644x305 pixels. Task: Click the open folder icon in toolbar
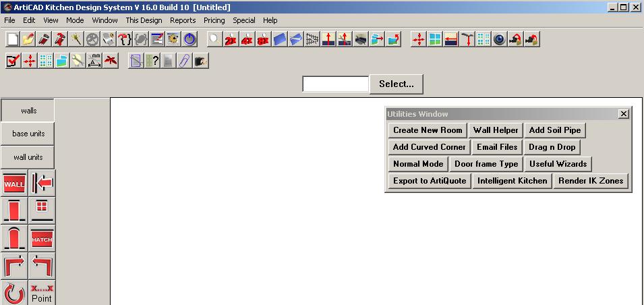click(x=28, y=39)
